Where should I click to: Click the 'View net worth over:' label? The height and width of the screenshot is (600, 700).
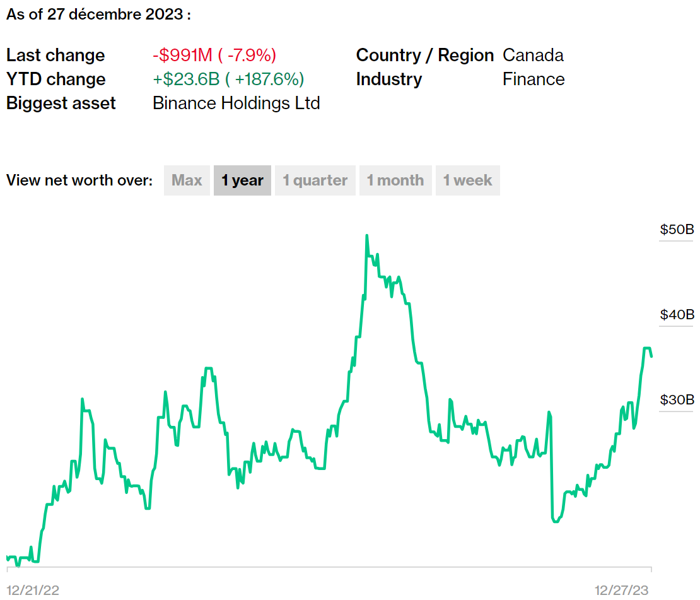(x=79, y=180)
